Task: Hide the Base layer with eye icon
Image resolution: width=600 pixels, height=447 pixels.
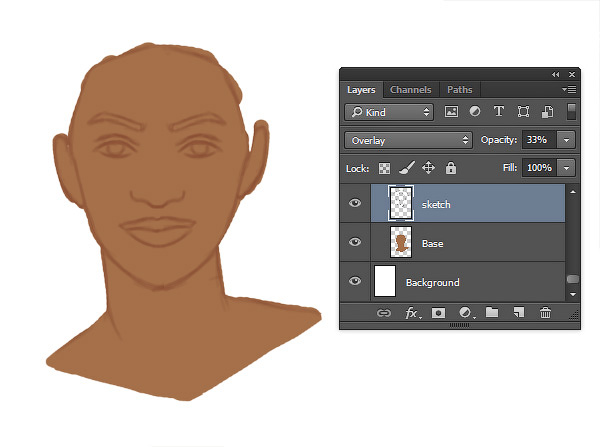Action: [355, 242]
